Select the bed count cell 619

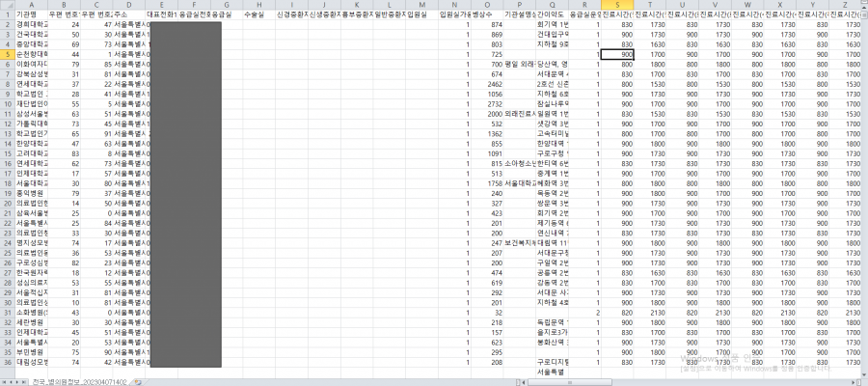point(487,283)
